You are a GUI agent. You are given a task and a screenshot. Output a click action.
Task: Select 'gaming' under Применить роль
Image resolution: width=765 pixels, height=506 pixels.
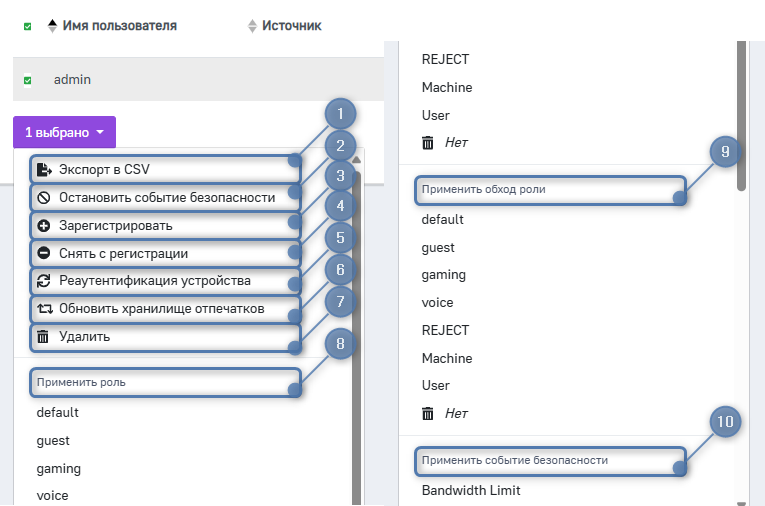coord(58,468)
